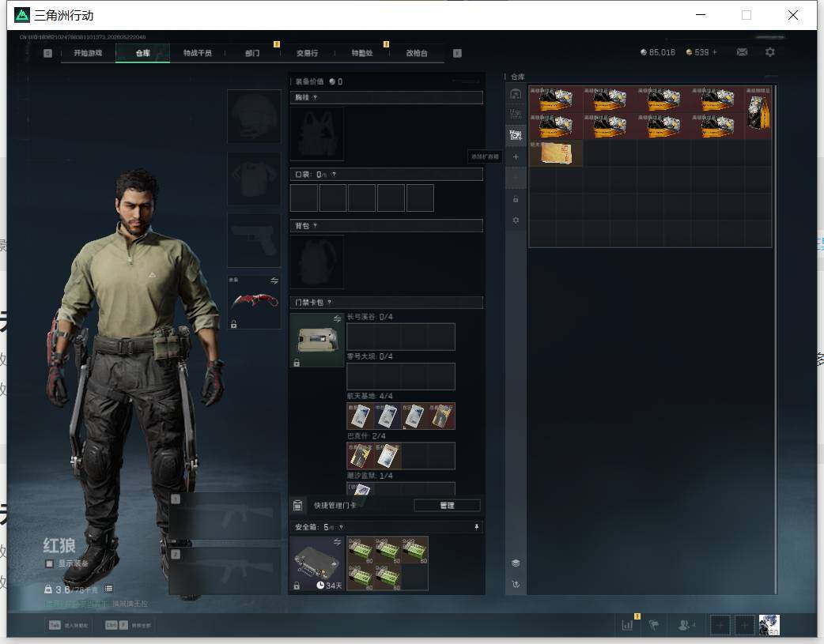Select the pistol weapon slot
This screenshot has width=824, height=644.
pyautogui.click(x=254, y=240)
